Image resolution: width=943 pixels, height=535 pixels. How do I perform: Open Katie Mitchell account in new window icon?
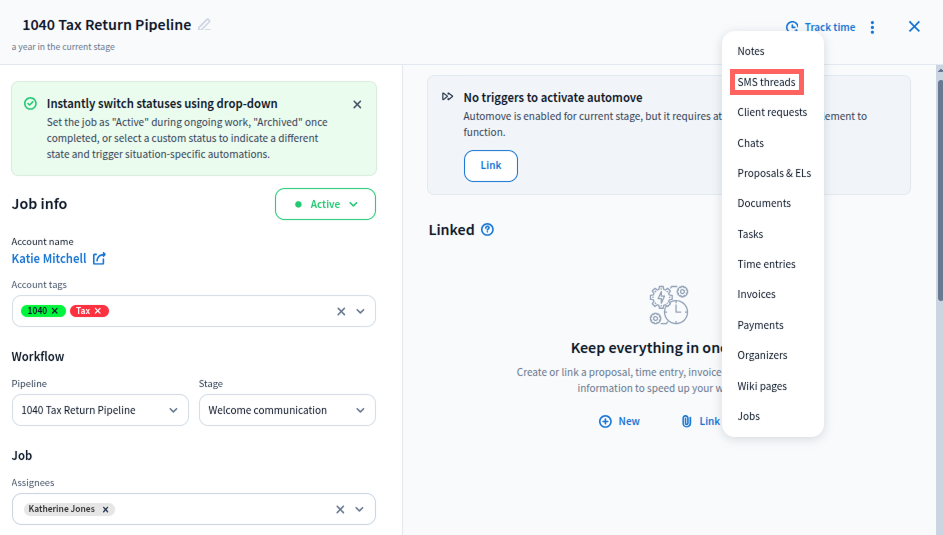pos(99,259)
